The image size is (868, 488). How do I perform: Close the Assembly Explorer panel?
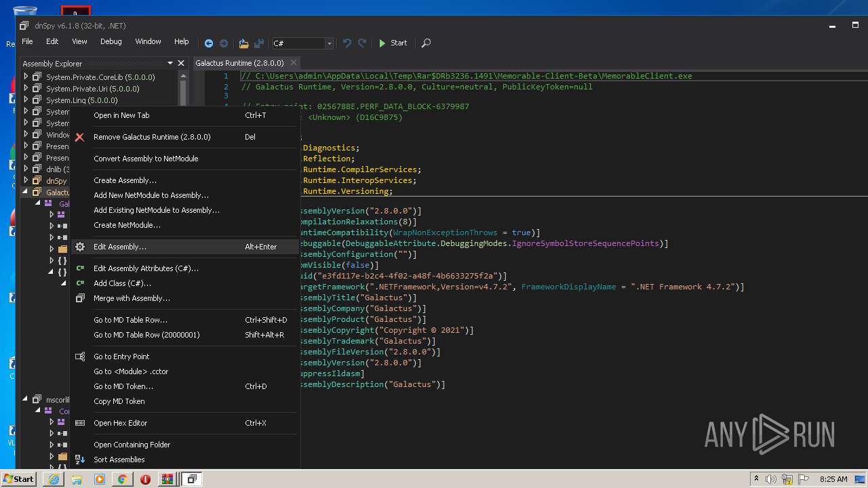click(x=181, y=63)
